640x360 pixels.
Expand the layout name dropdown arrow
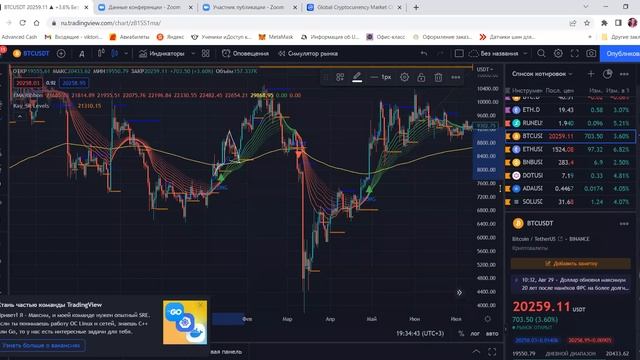tap(525, 53)
